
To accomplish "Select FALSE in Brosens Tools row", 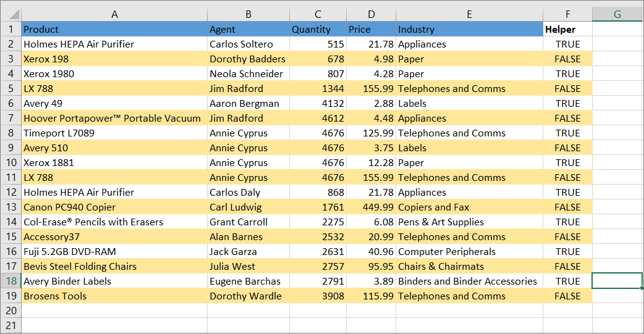I will coord(567,296).
